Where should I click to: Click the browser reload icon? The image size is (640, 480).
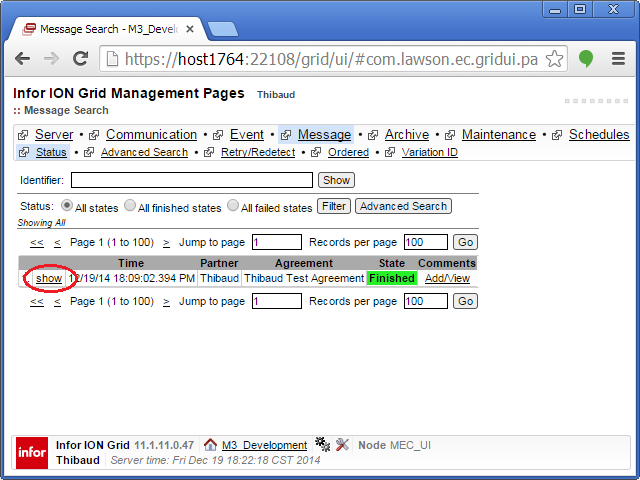coord(81,59)
